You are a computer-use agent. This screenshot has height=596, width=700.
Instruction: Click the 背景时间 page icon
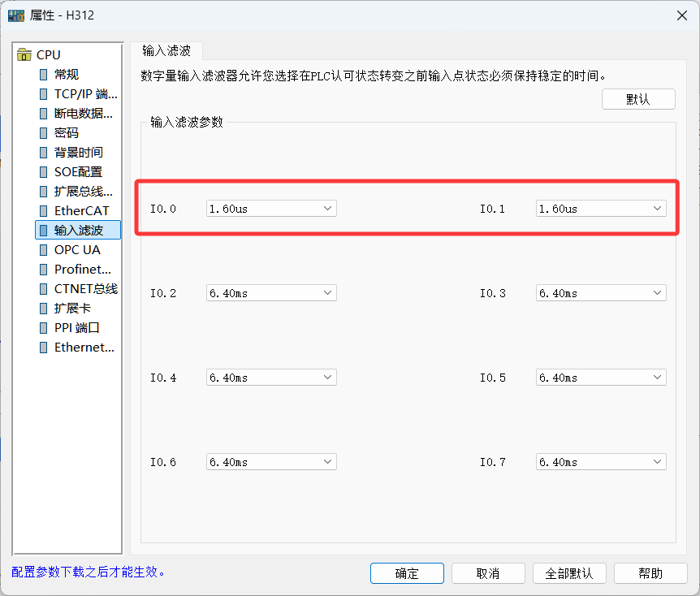tap(43, 152)
